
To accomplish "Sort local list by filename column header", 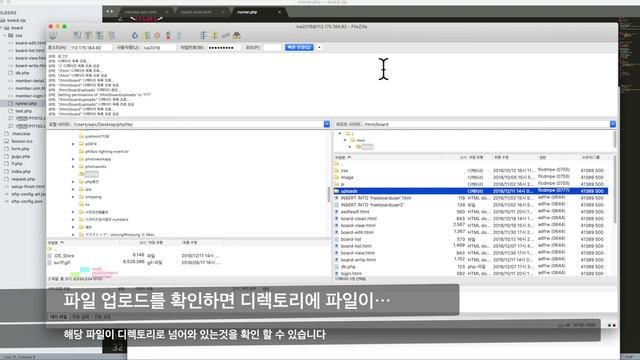I will [84, 242].
